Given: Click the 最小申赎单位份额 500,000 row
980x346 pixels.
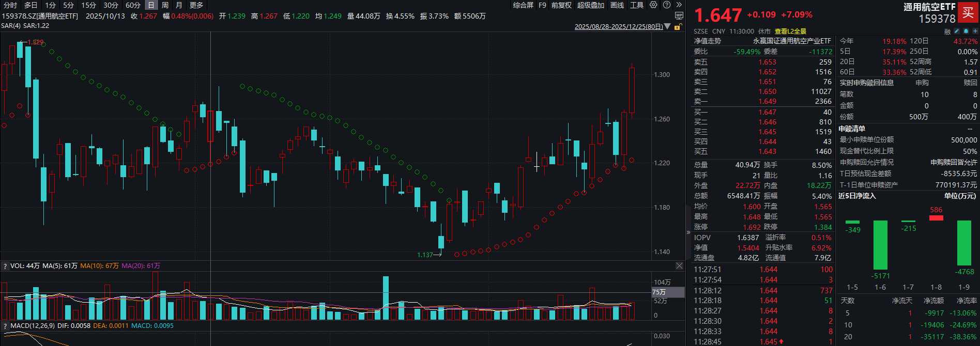Looking at the screenshot, I should pyautogui.click(x=908, y=140).
